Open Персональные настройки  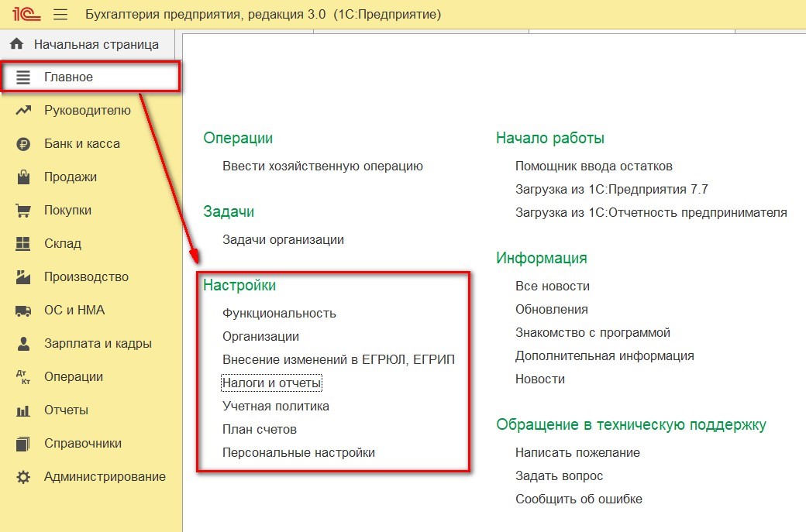298,453
